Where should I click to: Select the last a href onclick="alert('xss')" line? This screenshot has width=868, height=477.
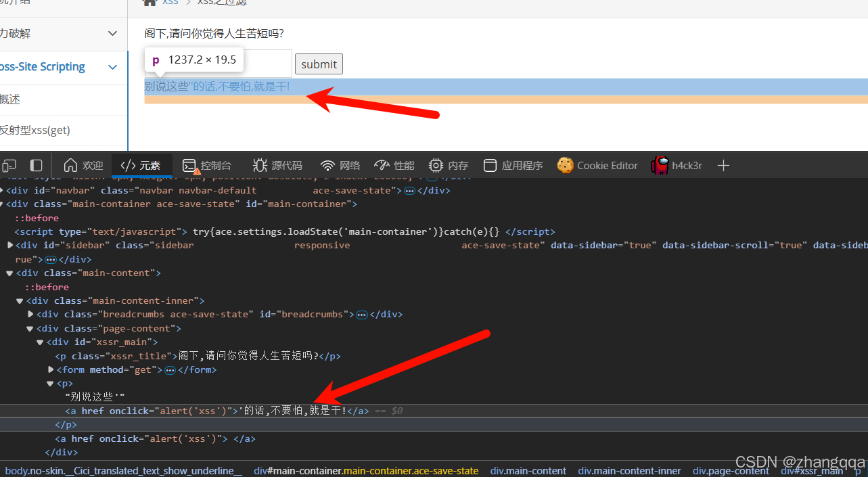pyautogui.click(x=155, y=438)
